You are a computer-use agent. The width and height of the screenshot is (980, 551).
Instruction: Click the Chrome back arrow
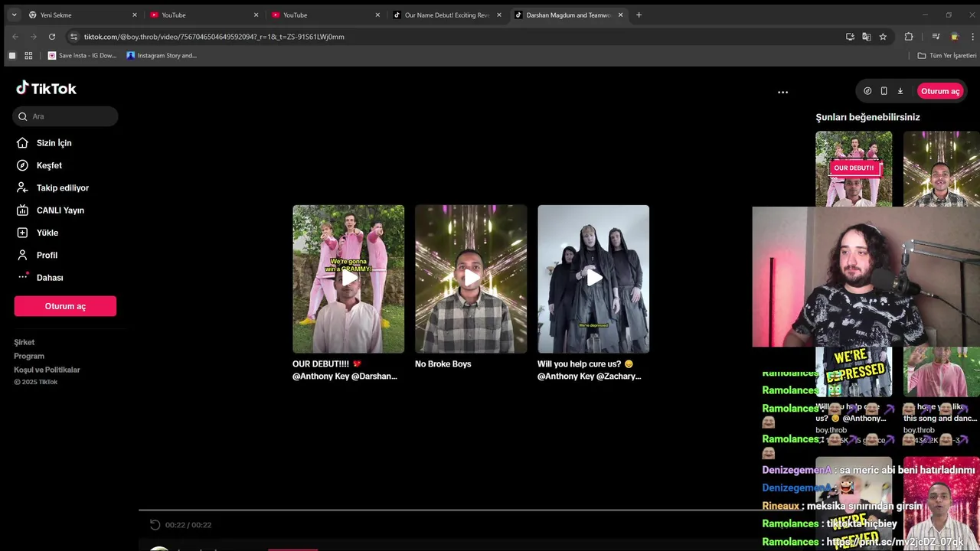click(15, 37)
